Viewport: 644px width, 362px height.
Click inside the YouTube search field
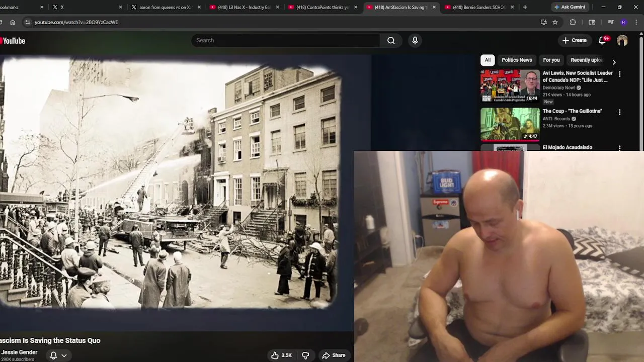coord(285,40)
